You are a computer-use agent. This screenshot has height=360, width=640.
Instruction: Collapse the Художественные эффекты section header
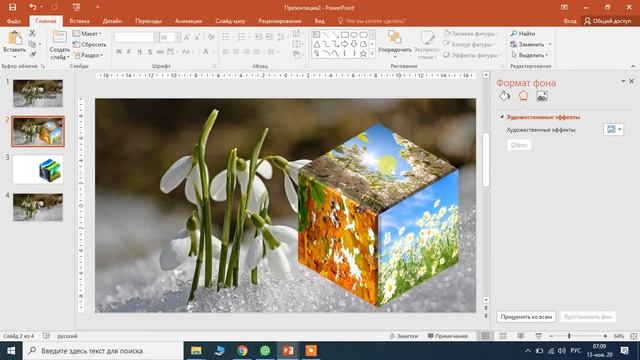(540, 117)
